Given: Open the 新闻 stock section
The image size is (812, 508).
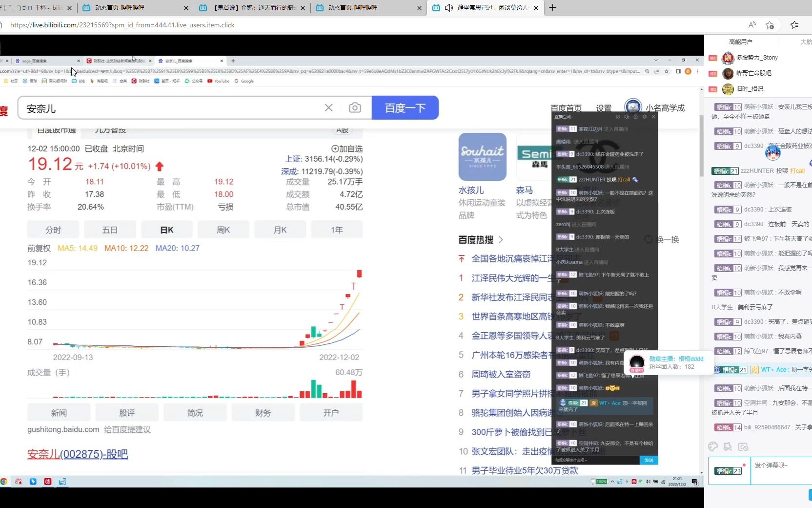Looking at the screenshot, I should tap(59, 413).
